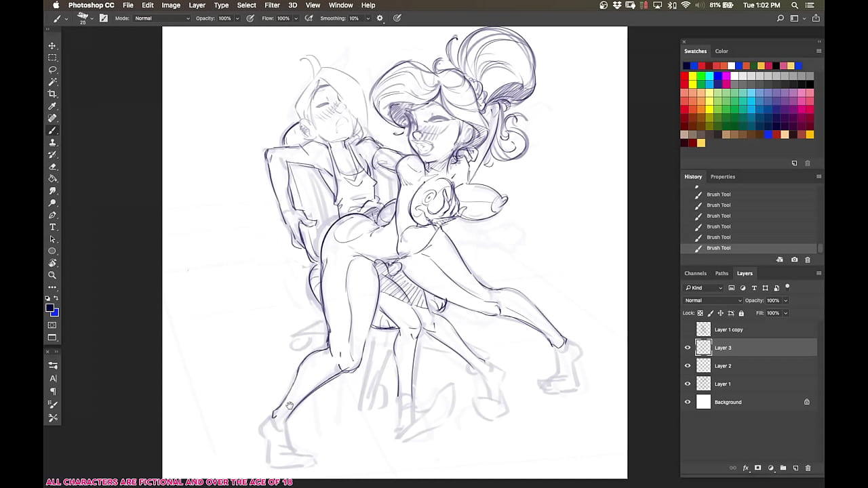Hide Layer 3 with its eye icon
The height and width of the screenshot is (488, 868).
688,348
